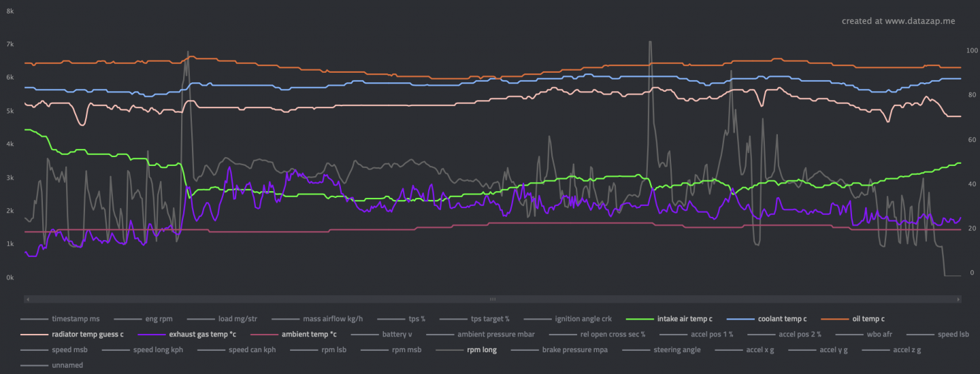Viewport: 980px width, 374px height.
Task: Show the accel y g series
Action: click(x=817, y=350)
